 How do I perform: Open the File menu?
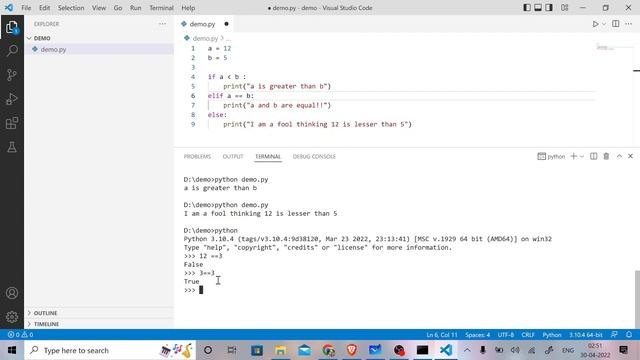pyautogui.click(x=26, y=8)
